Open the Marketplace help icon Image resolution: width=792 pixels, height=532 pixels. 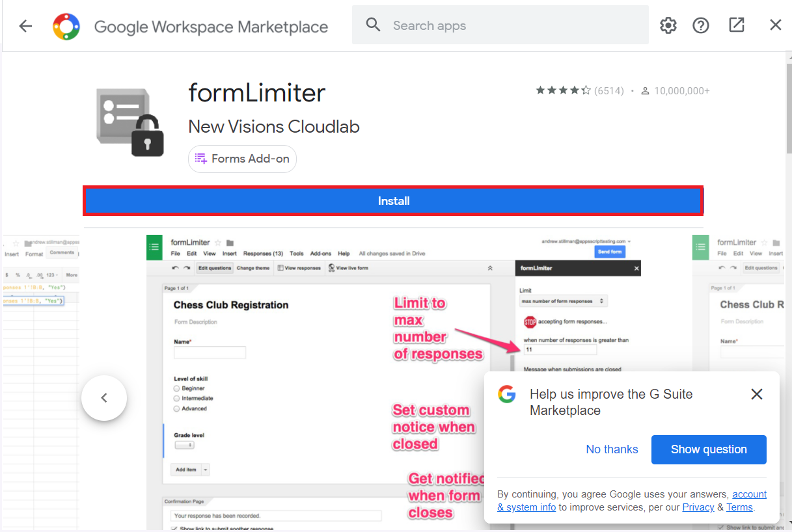click(x=701, y=25)
